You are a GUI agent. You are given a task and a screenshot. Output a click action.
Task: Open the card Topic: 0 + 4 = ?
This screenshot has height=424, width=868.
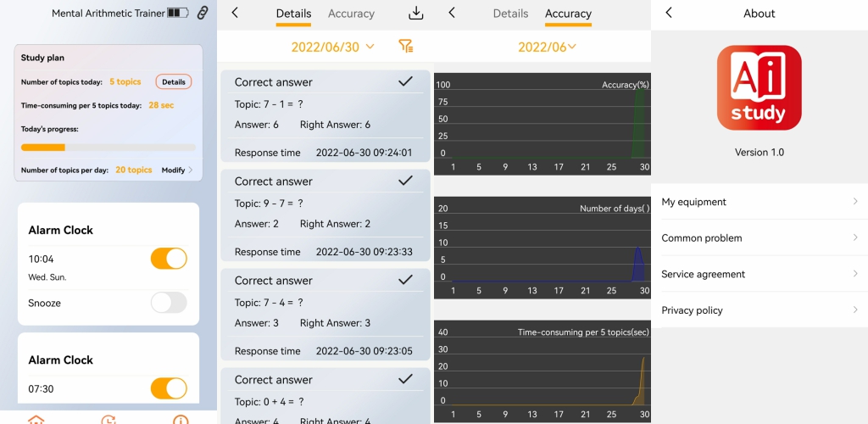pyautogui.click(x=325, y=396)
